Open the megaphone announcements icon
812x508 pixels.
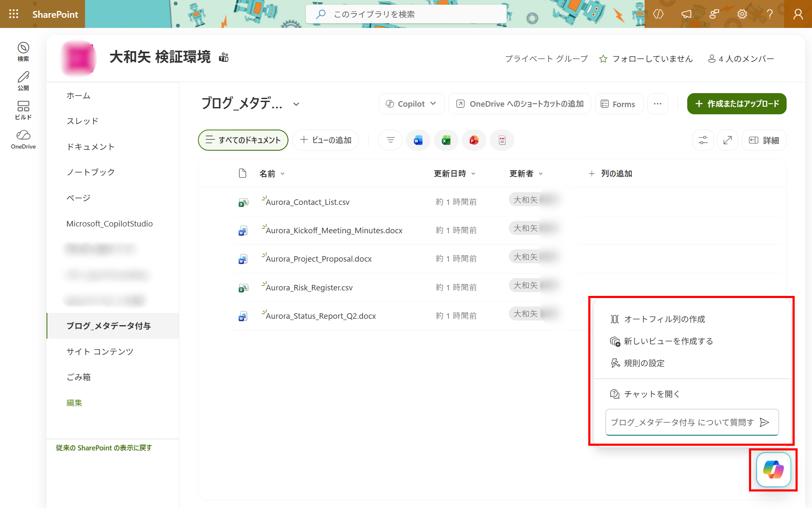(686, 14)
